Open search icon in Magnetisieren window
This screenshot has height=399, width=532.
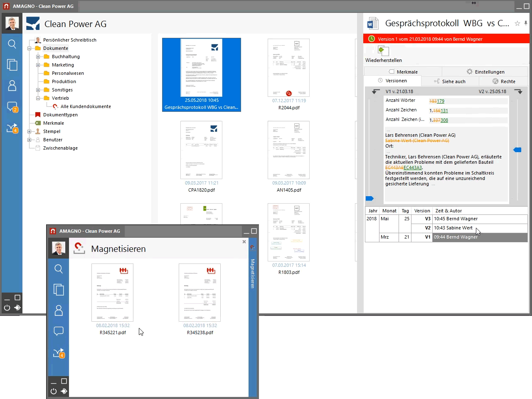59,269
